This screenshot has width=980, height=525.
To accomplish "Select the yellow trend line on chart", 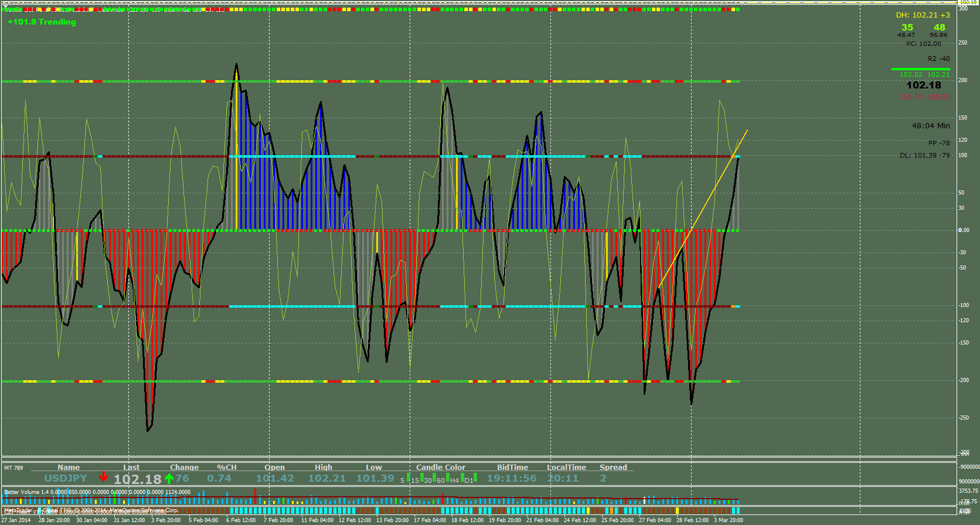I will [703, 208].
